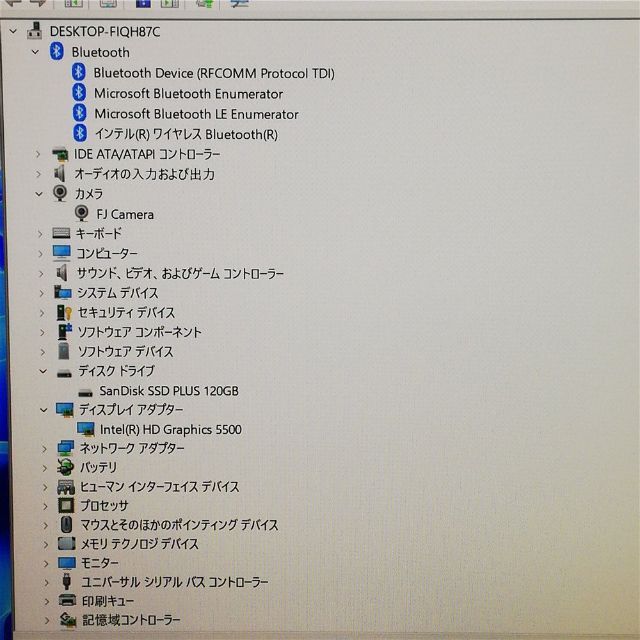Select the 'FJ Camera' entry
The width and height of the screenshot is (640, 640).
[125, 214]
